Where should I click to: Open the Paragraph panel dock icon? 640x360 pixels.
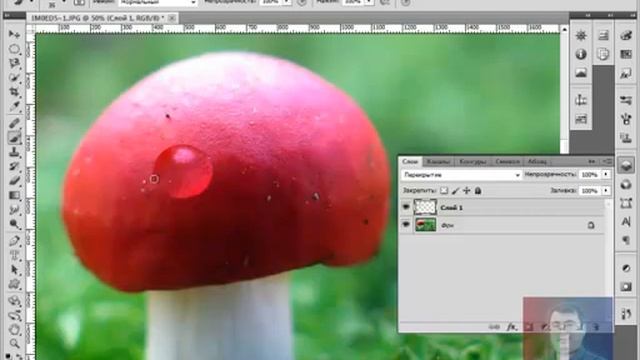pyautogui.click(x=626, y=240)
